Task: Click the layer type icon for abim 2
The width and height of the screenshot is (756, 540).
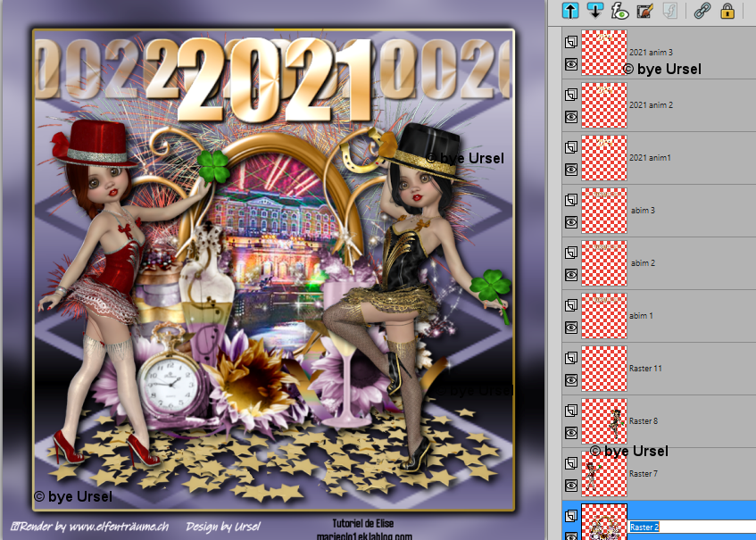Action: pos(571,253)
